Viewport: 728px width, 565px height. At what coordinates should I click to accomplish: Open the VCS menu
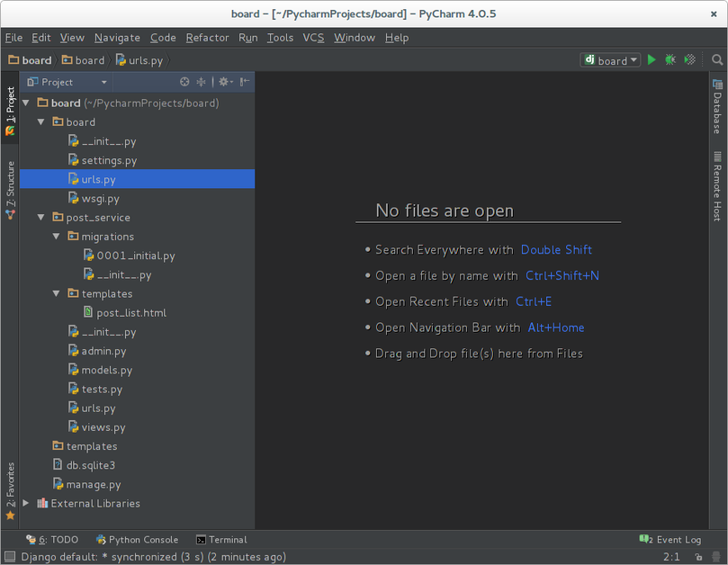(313, 38)
